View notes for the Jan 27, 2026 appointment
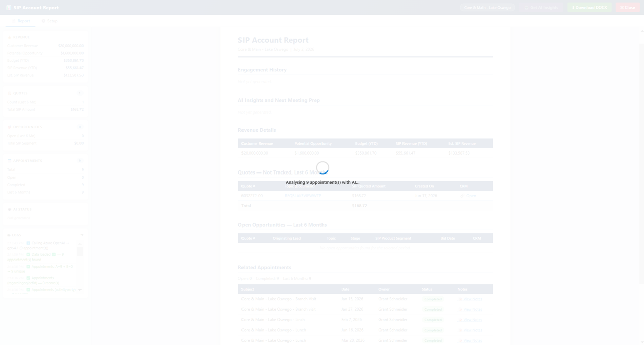Screen dimensions: 644x345 (x=470, y=310)
